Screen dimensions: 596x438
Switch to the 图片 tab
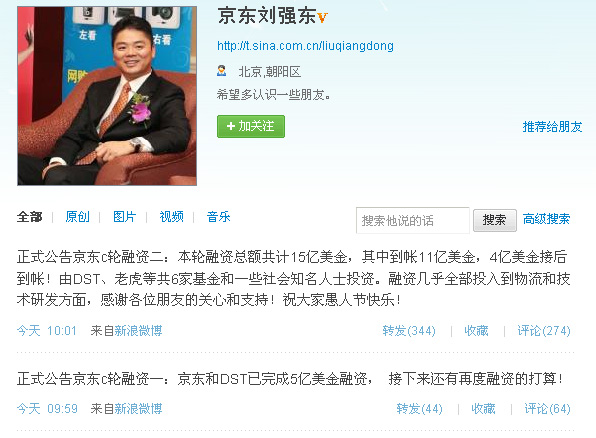[125, 217]
